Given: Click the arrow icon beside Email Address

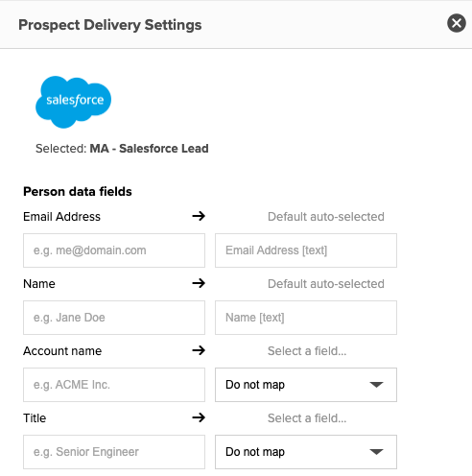Looking at the screenshot, I should click(x=199, y=216).
